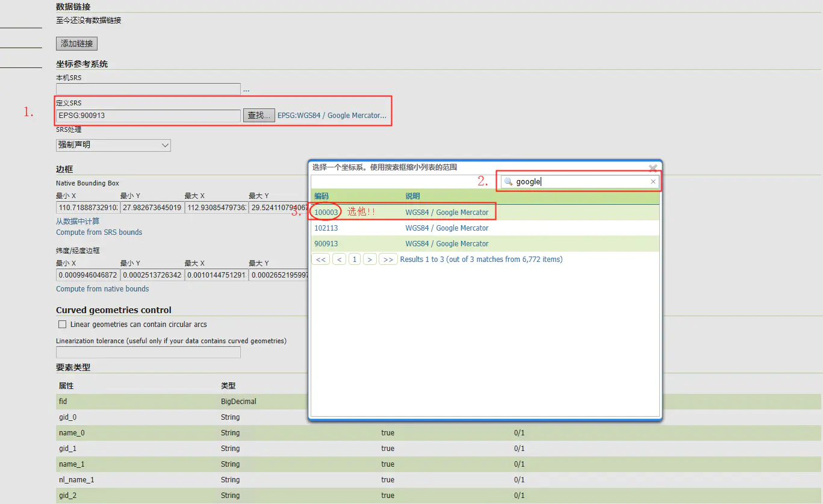Click Compute from SRS bounds link
This screenshot has width=823, height=504.
click(99, 232)
